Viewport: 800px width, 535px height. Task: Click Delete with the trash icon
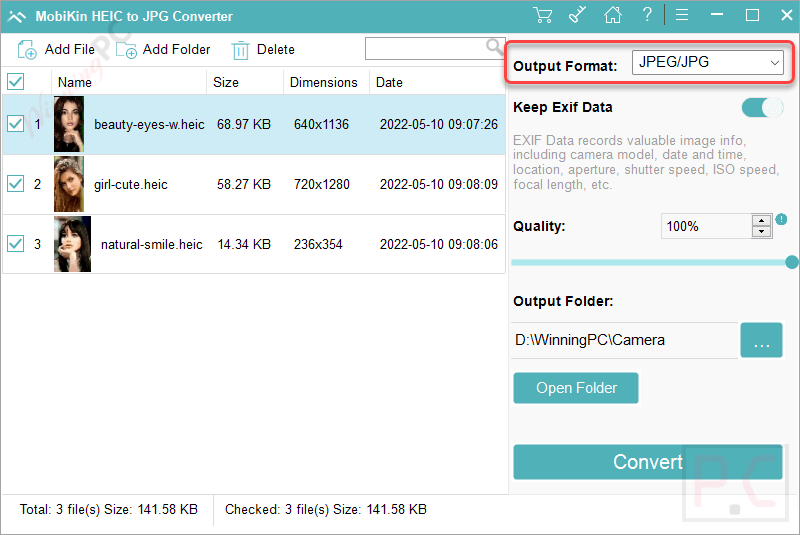(x=263, y=49)
